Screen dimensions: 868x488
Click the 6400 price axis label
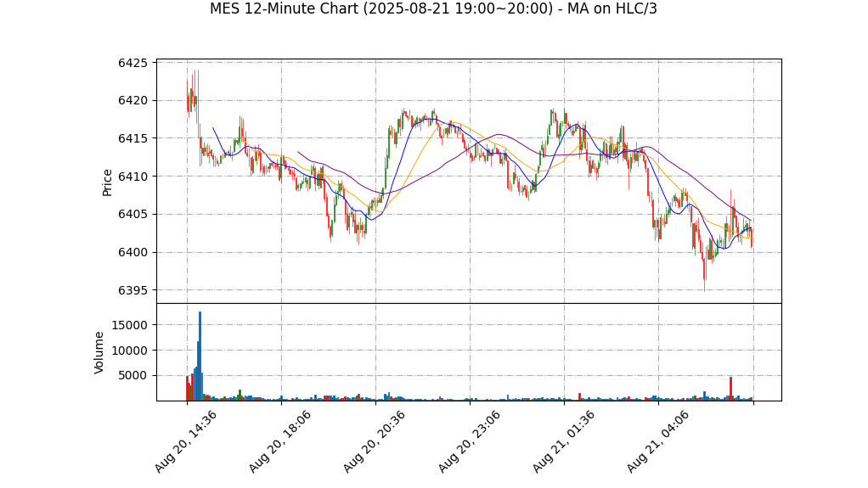point(132,252)
